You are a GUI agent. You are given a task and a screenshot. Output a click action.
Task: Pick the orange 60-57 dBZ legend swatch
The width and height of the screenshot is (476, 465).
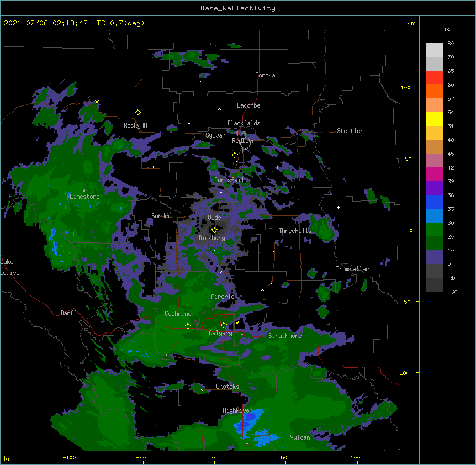(434, 91)
